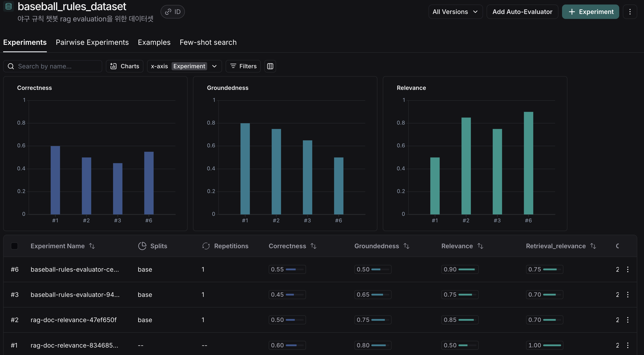Switch to Pairwise Experiments tab
This screenshot has width=644, height=355.
[92, 42]
